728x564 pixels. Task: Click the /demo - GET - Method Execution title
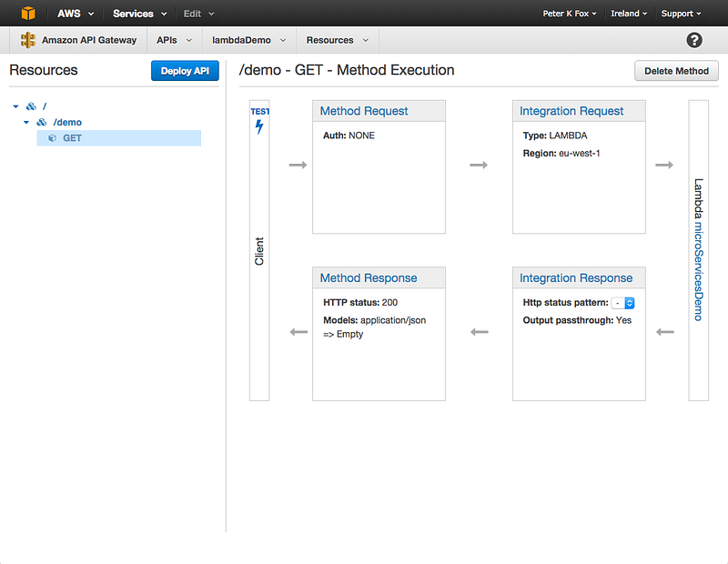(x=347, y=70)
